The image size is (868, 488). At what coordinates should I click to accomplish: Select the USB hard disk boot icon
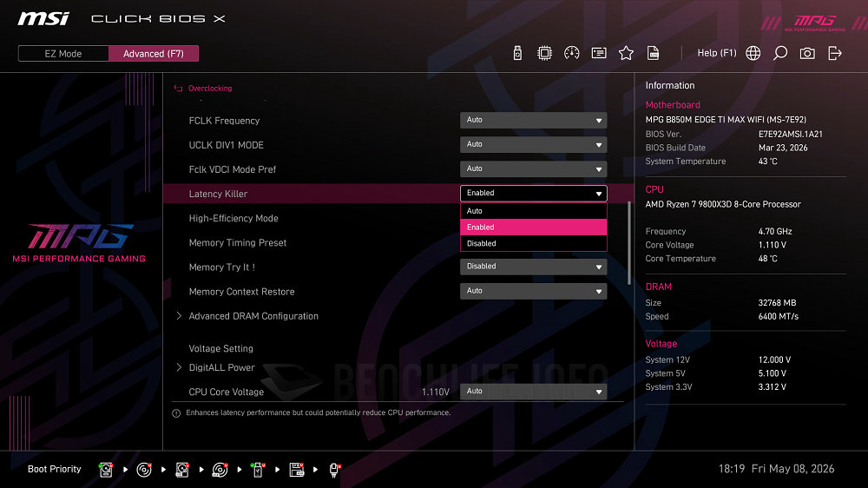tap(182, 470)
